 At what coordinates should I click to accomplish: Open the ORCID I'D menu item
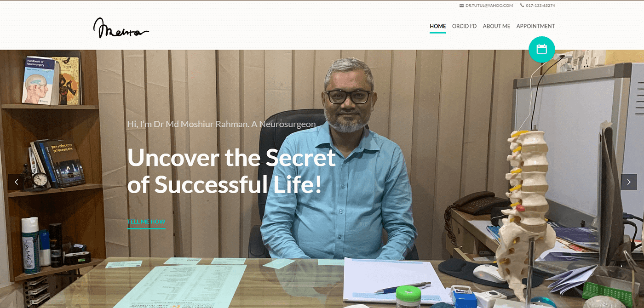point(464,26)
